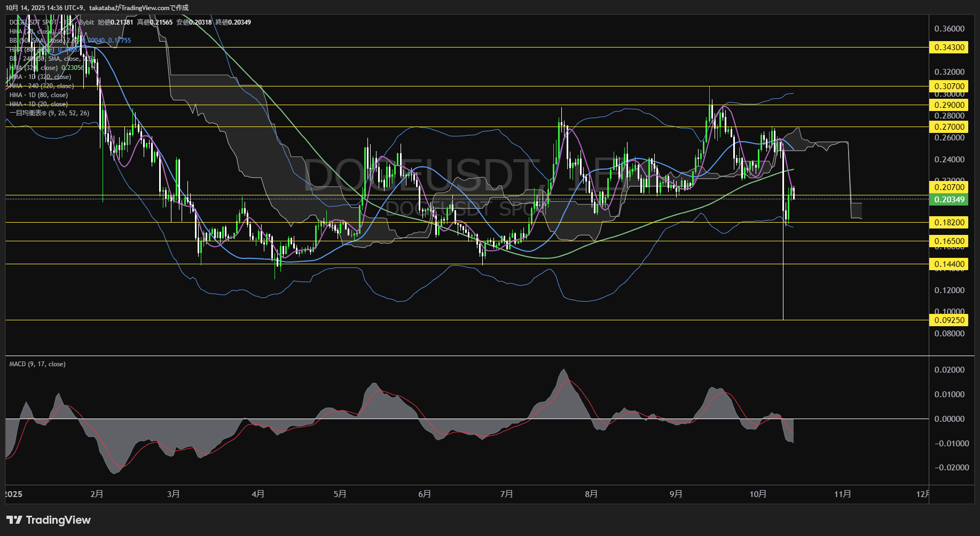The image size is (980, 536).
Task: Click the 0.00000 label on MACD scale
Action: click(949, 419)
